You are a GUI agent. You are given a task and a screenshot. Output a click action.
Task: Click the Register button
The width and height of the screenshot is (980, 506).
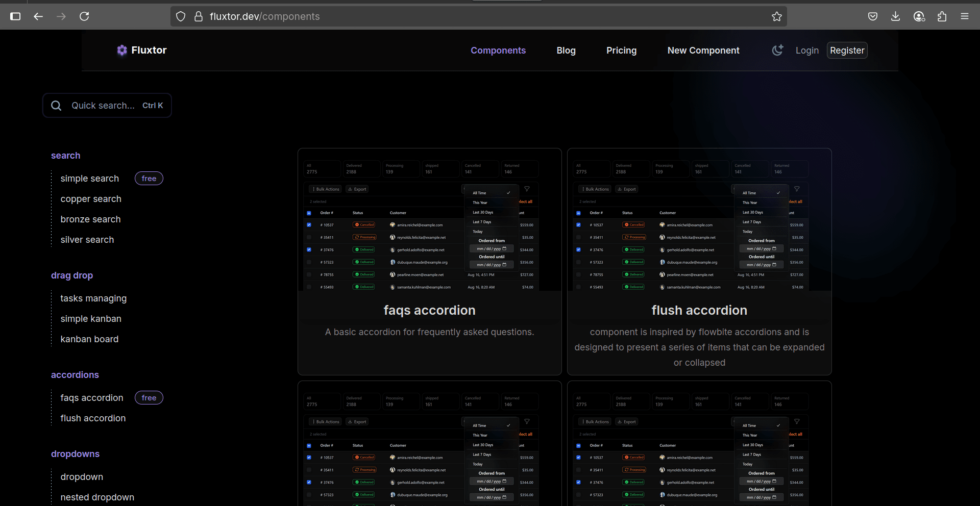pos(847,50)
